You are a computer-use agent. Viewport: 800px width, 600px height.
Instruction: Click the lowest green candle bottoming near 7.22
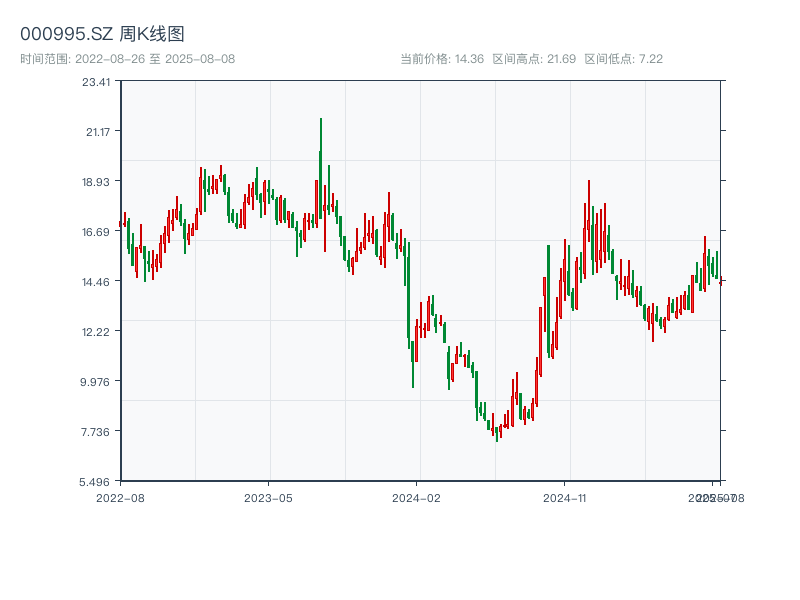496,434
